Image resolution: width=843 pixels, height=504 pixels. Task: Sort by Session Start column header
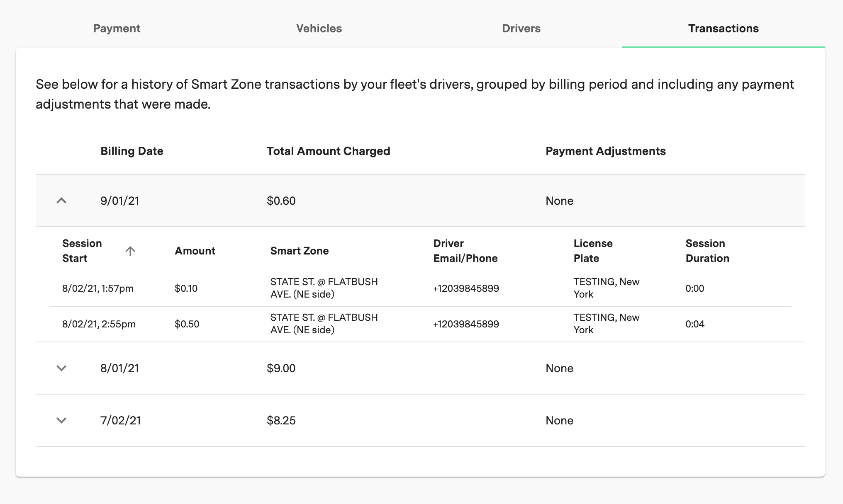pos(82,251)
